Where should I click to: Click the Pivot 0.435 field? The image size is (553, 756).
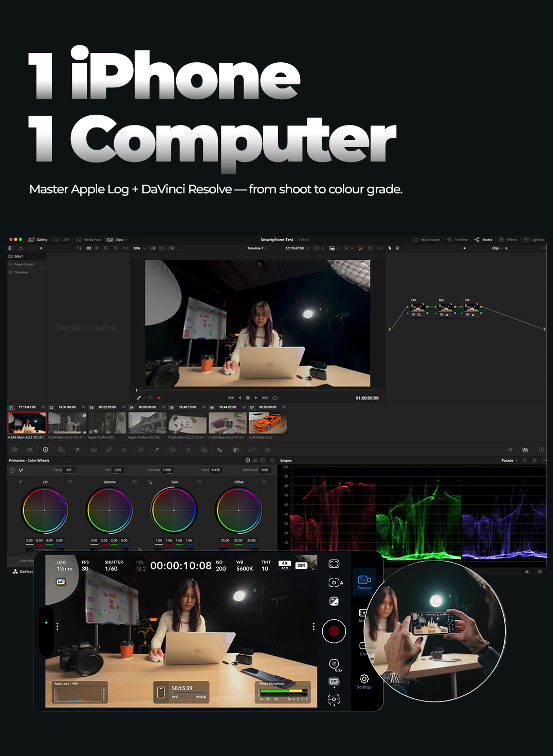[x=216, y=470]
